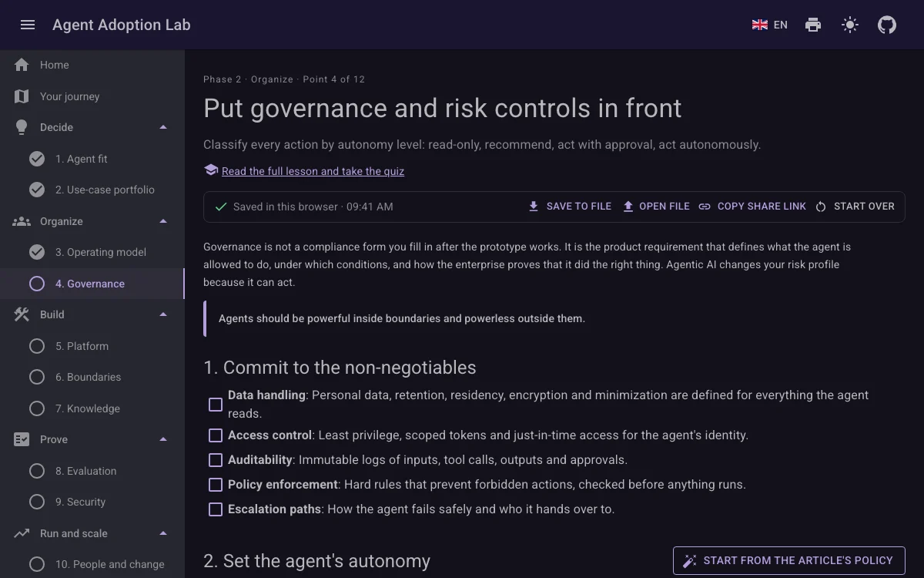924x578 pixels.
Task: Open the GitHub repository icon
Action: point(887,25)
